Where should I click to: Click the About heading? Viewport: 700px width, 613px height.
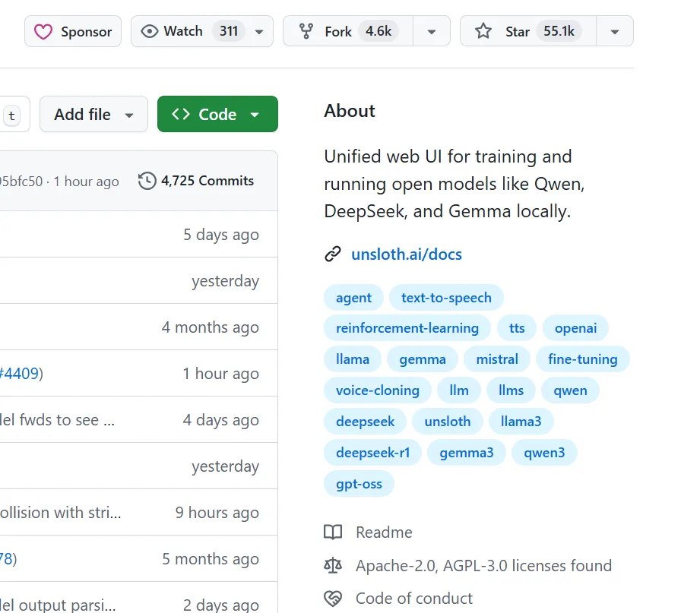coord(350,111)
